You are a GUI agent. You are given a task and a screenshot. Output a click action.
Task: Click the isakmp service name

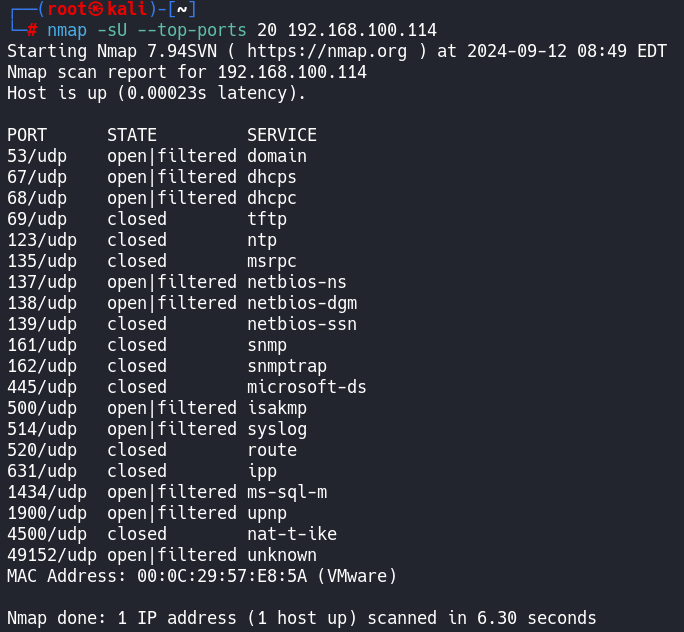277,408
